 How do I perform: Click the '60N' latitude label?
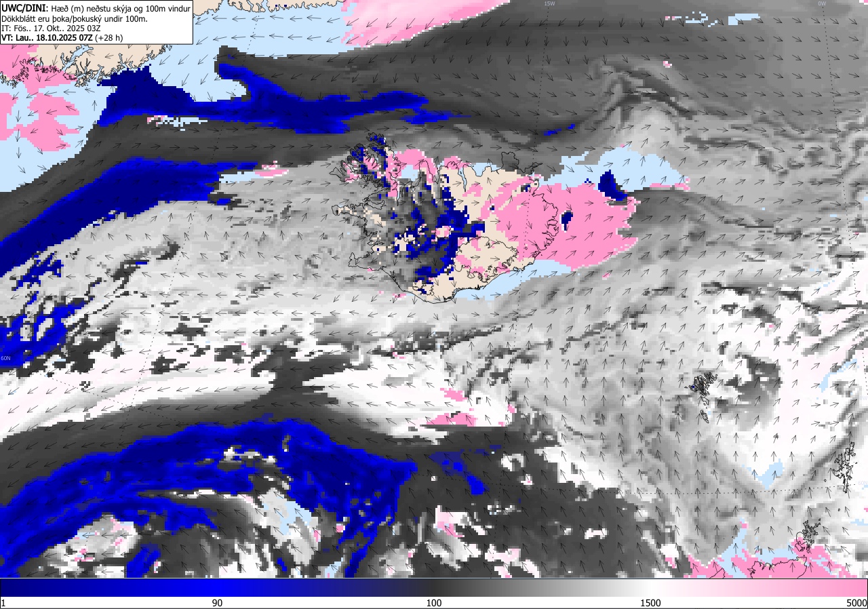[6, 358]
